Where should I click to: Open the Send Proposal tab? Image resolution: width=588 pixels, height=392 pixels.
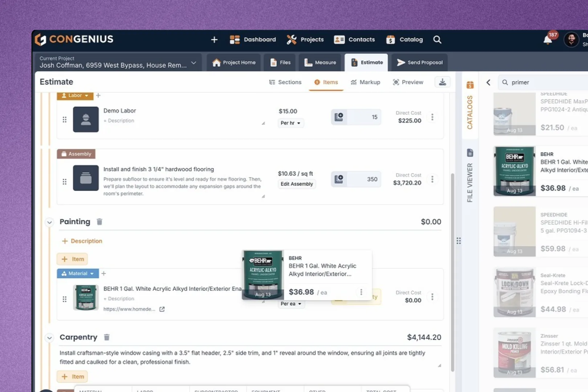point(420,62)
